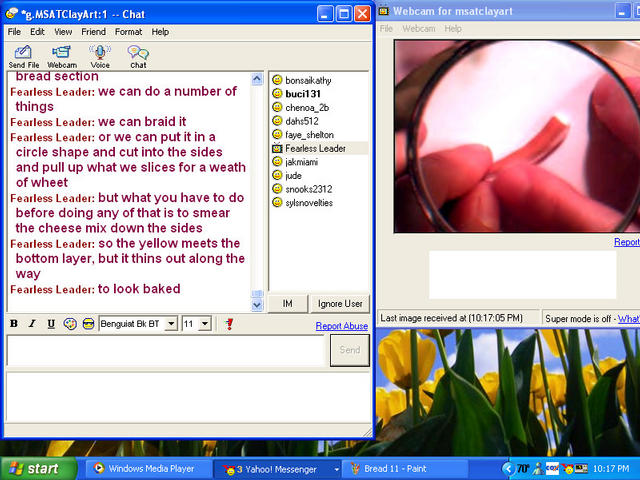Select user buci131 in the list
This screenshot has height=480, width=640.
click(303, 94)
